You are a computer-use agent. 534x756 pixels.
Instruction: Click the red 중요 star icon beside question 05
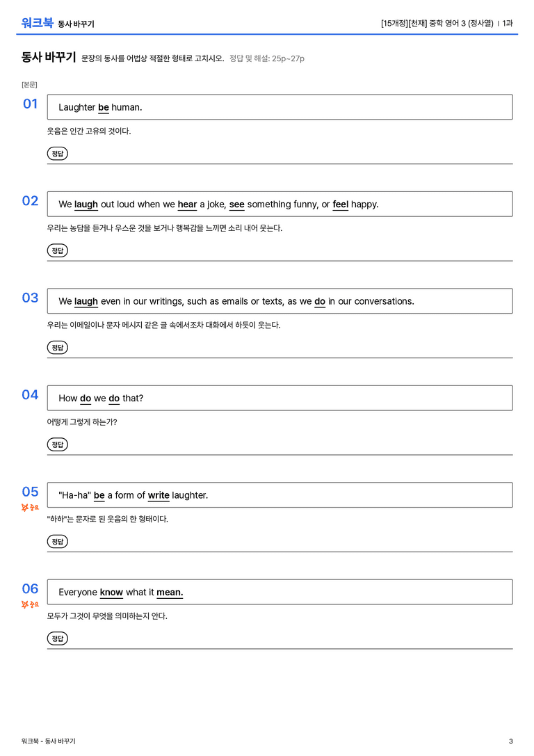click(30, 507)
